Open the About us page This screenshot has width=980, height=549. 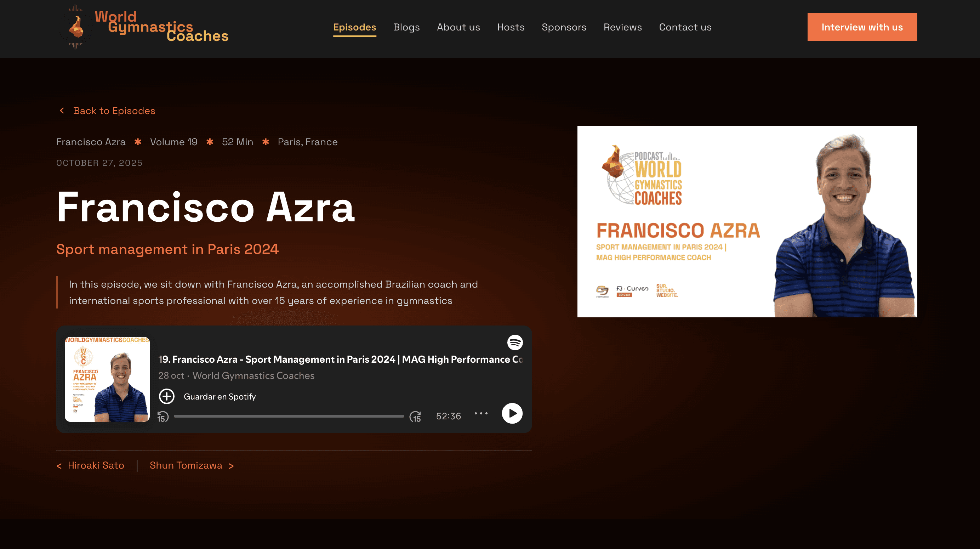[x=458, y=27]
